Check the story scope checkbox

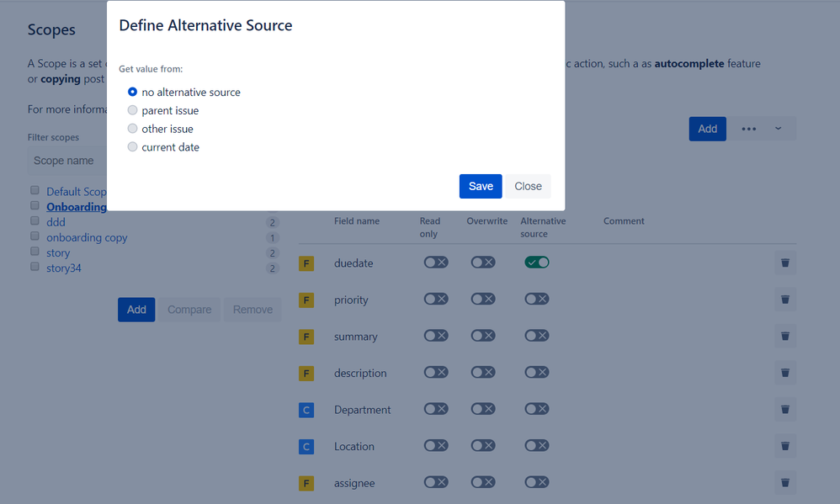pyautogui.click(x=35, y=252)
